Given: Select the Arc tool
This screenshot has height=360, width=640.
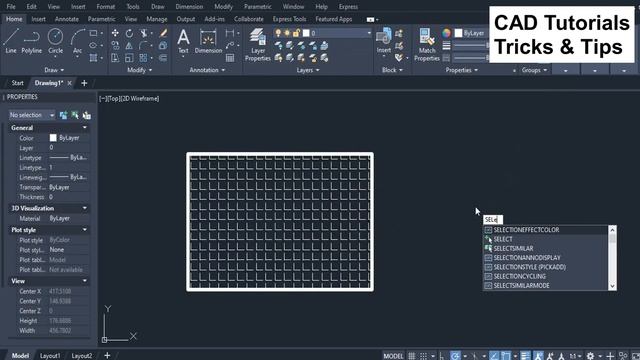Looking at the screenshot, I should coord(77,41).
